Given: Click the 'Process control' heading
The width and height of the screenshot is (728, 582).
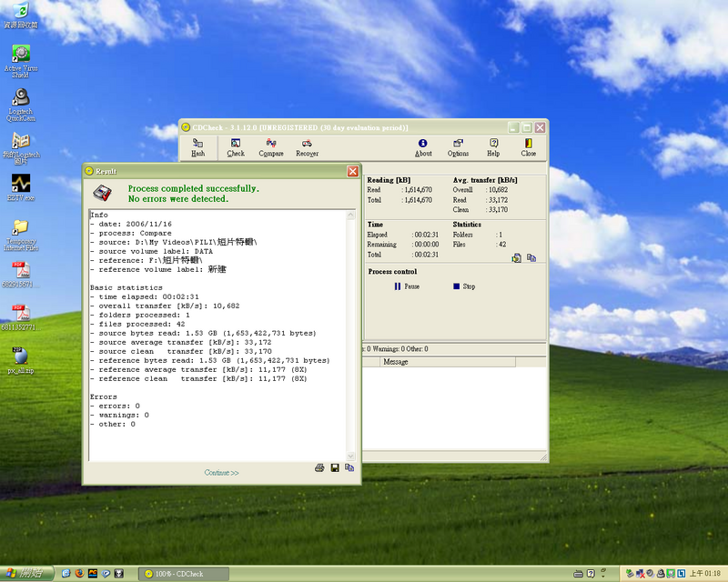Looking at the screenshot, I should (392, 272).
